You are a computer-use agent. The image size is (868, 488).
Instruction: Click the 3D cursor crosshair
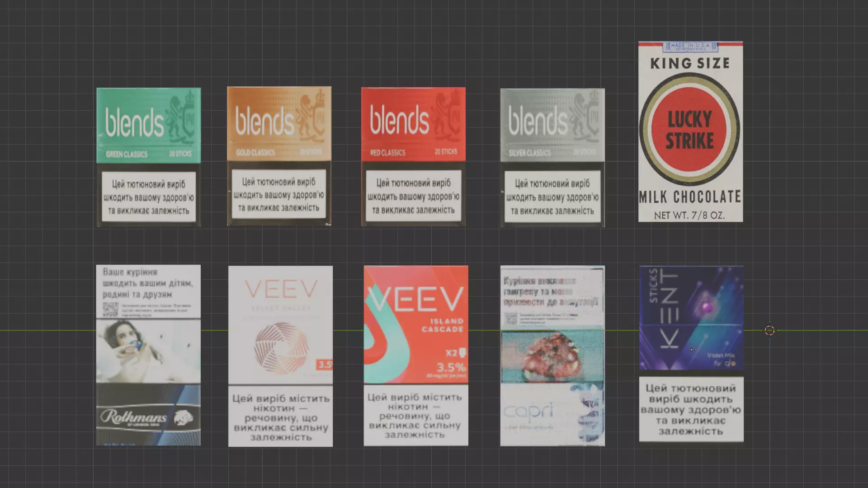tap(769, 330)
